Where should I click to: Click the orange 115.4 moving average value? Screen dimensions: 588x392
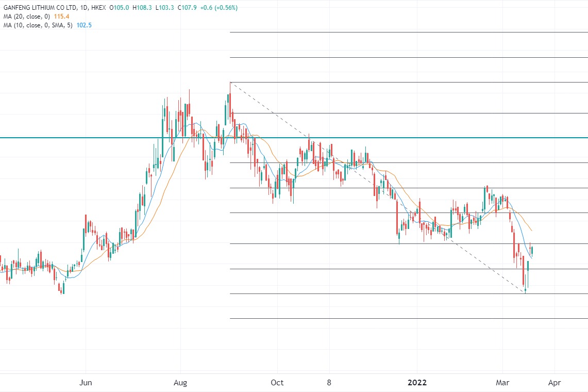(x=61, y=17)
